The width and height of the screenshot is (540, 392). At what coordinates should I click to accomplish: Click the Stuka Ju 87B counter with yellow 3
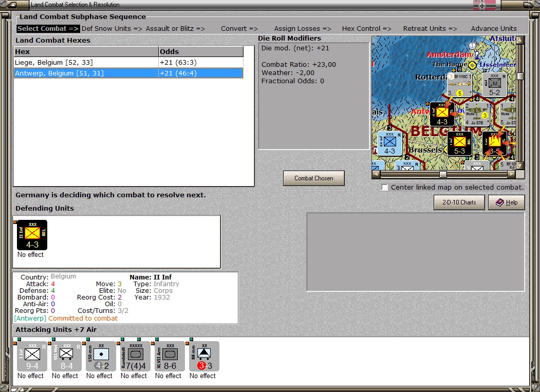(477, 115)
